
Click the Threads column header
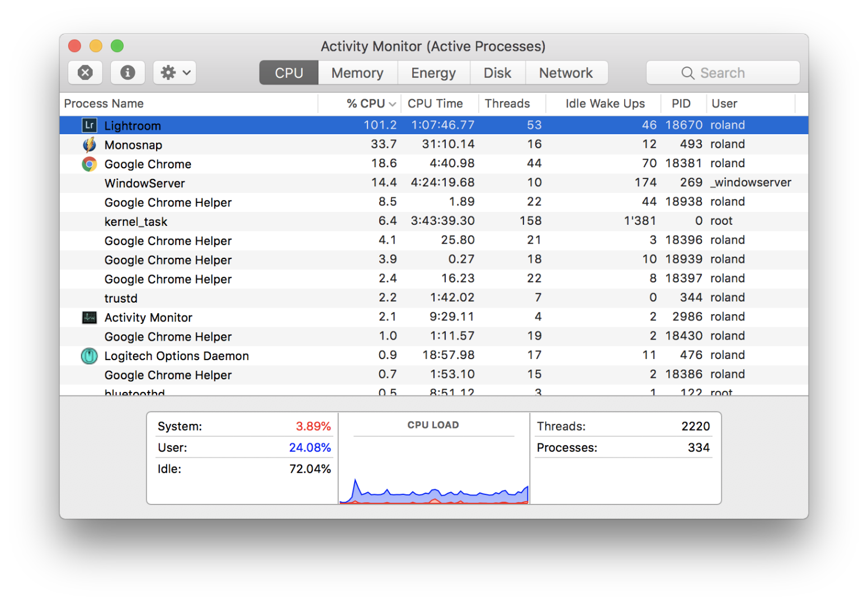[507, 103]
